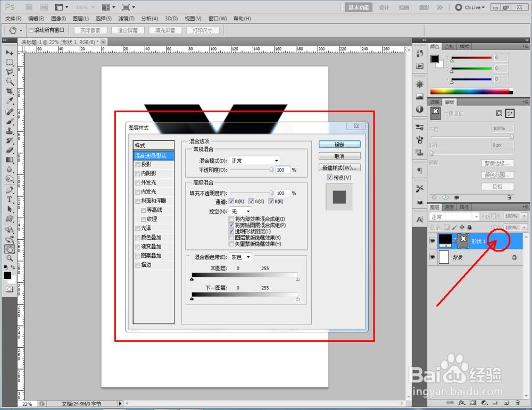Select the Eyedropper tool

(10, 101)
